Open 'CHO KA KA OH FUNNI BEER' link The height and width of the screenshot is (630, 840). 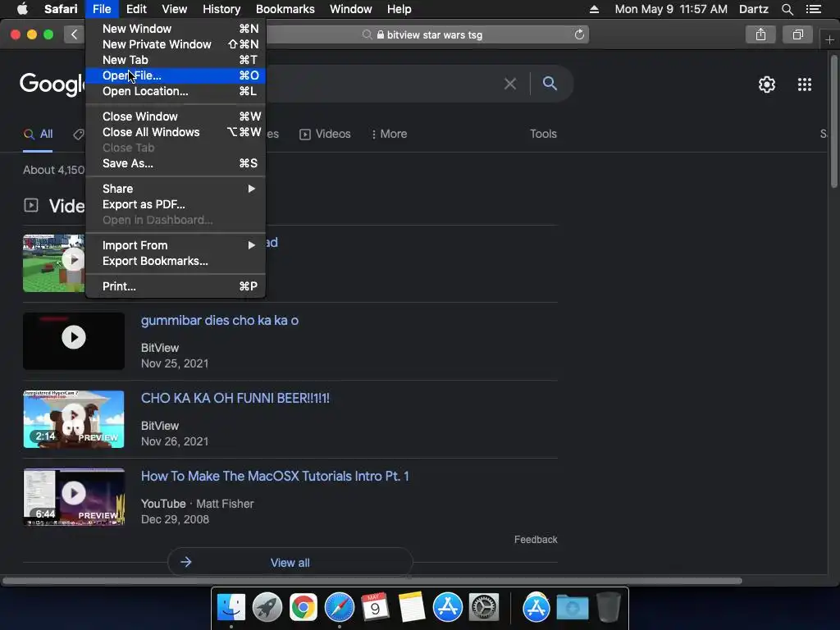(235, 398)
